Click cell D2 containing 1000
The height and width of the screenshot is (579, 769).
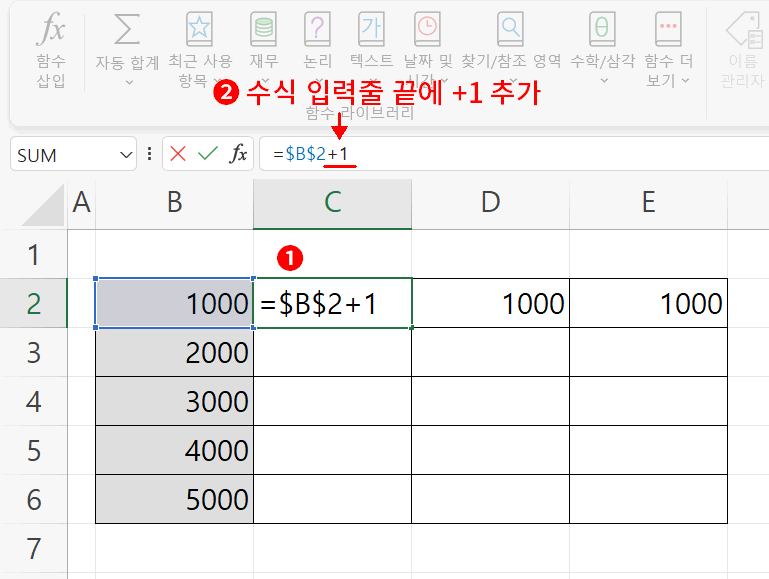[x=490, y=303]
